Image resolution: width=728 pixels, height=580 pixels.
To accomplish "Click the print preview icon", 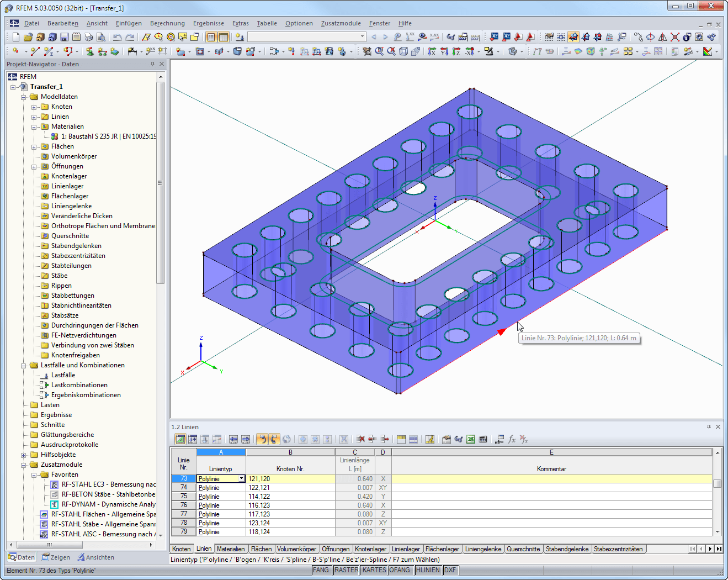I will pos(101,37).
